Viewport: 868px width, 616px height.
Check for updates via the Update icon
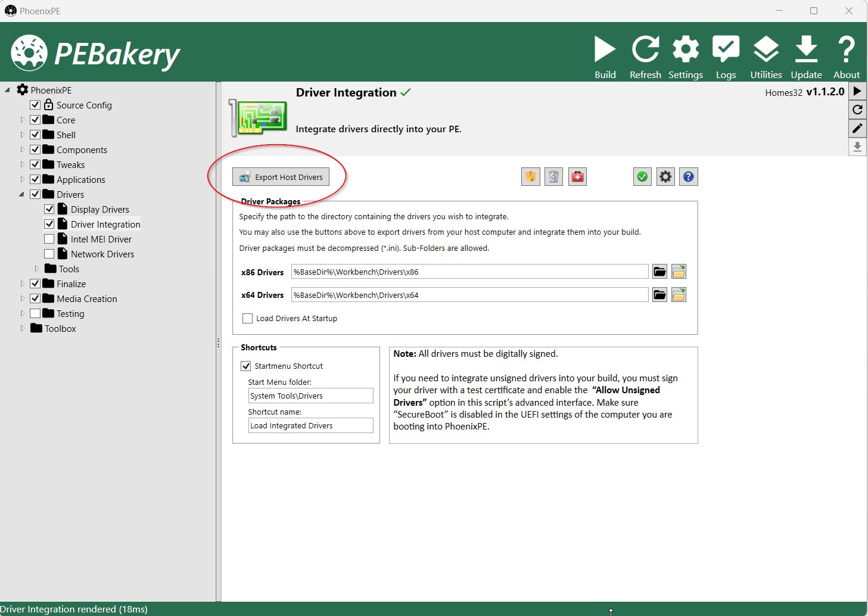(806, 57)
